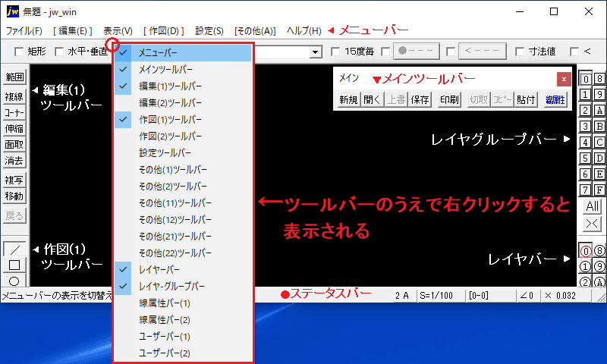Click the 範囲 range selection tool
This screenshot has width=607, height=364.
(x=14, y=77)
